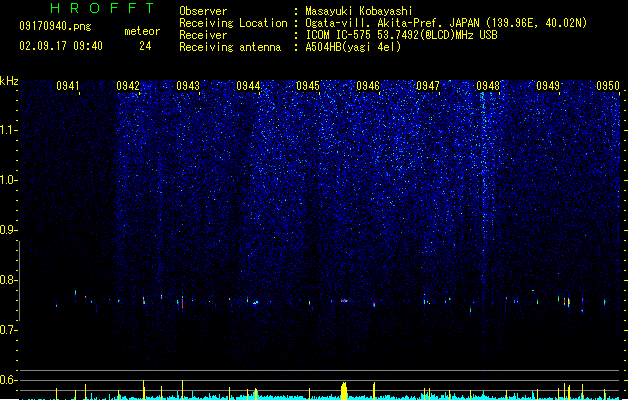The width and height of the screenshot is (629, 400).
Task: Click the Receiver label
Action: click(203, 35)
